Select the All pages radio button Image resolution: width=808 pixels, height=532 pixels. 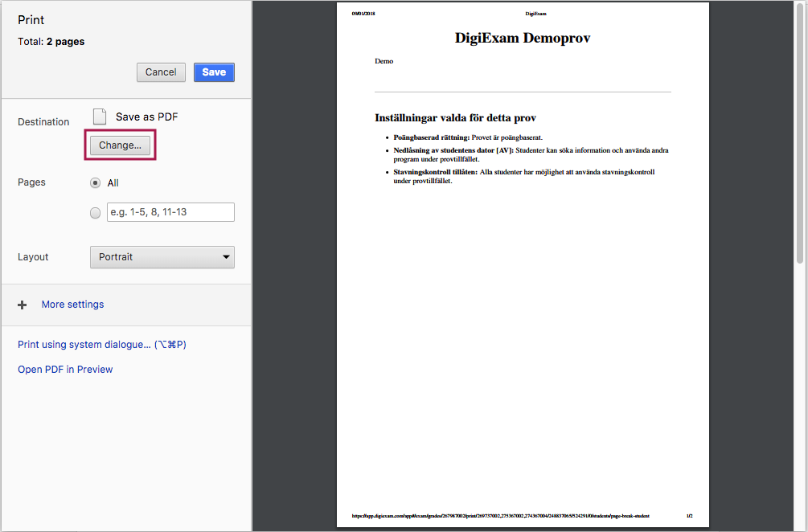click(96, 183)
